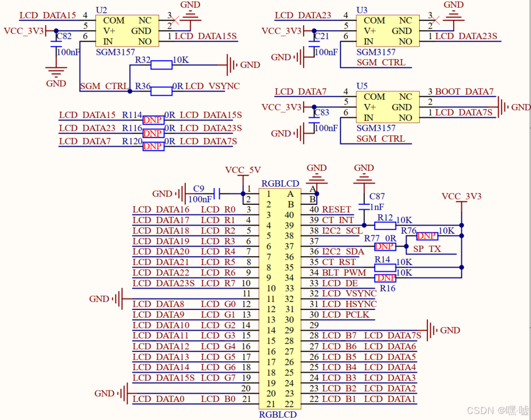Screen dimensions: 531x420
Task: Click the SGM_CTRL label under U5
Action: point(381,139)
